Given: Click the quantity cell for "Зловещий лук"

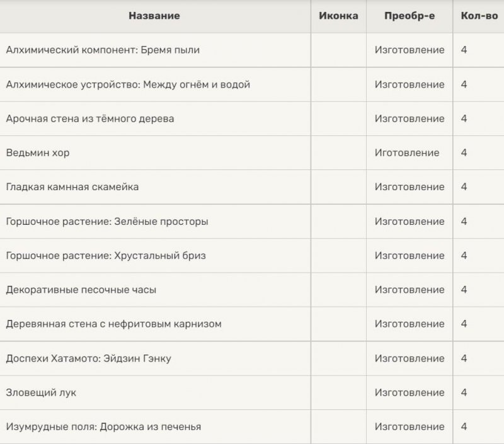Looking at the screenshot, I should pyautogui.click(x=464, y=392).
